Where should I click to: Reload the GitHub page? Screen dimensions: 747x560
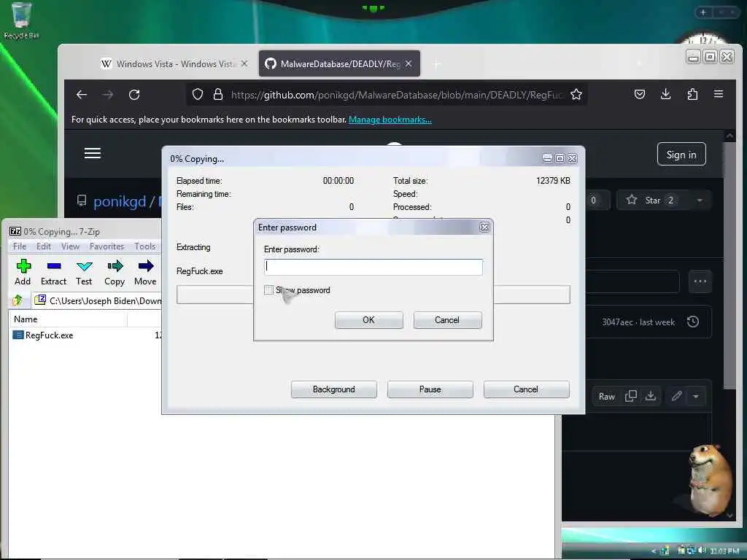coord(134,94)
